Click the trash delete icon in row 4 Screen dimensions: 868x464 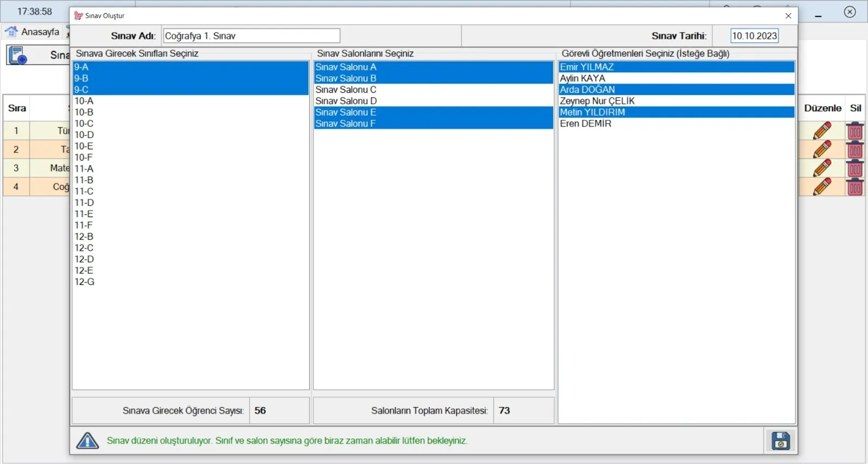(x=855, y=187)
